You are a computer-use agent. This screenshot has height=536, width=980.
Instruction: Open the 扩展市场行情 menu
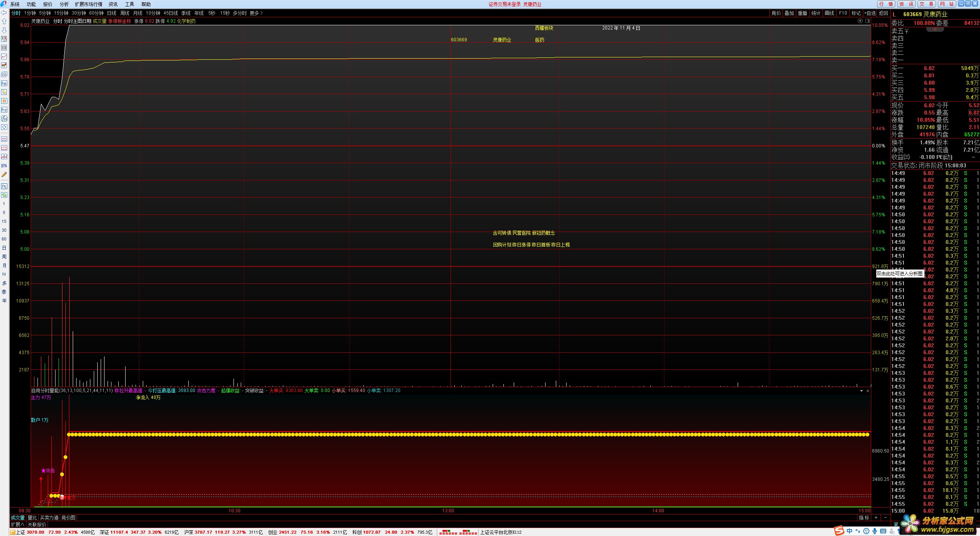point(88,4)
